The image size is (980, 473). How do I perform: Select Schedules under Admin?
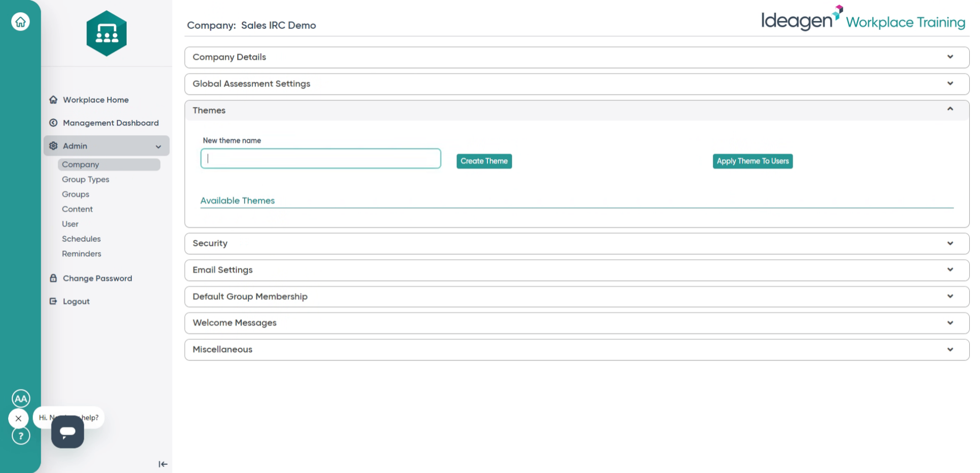point(81,238)
